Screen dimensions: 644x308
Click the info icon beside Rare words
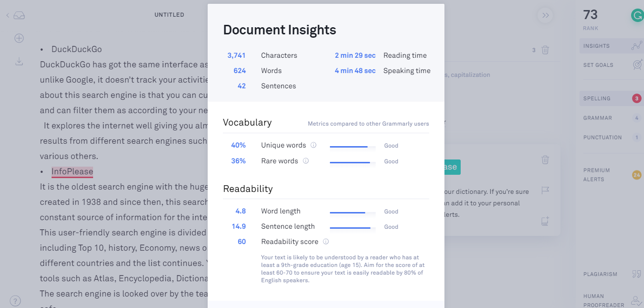306,161
